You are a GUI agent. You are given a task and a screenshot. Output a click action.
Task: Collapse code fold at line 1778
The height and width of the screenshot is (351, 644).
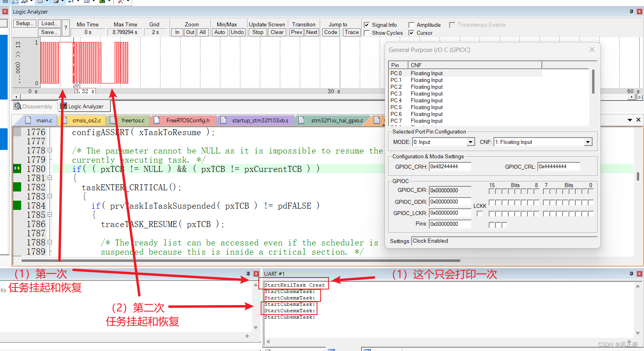point(50,150)
